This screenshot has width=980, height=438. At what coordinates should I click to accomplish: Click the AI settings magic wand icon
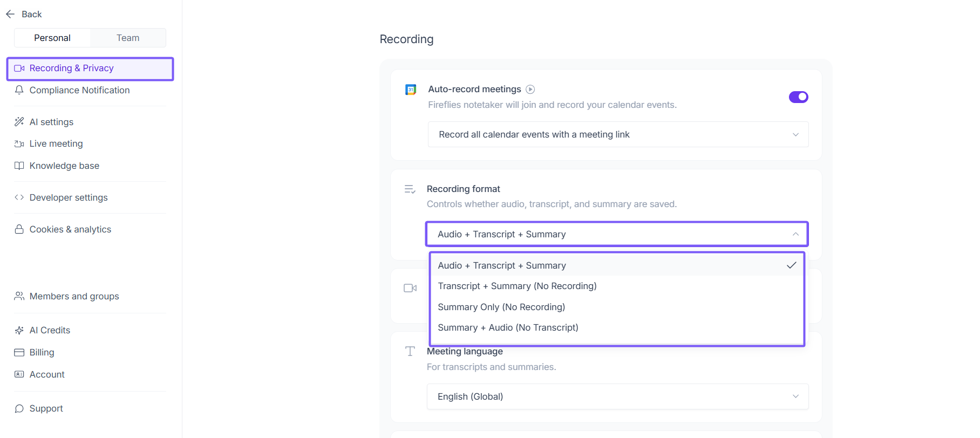(19, 122)
